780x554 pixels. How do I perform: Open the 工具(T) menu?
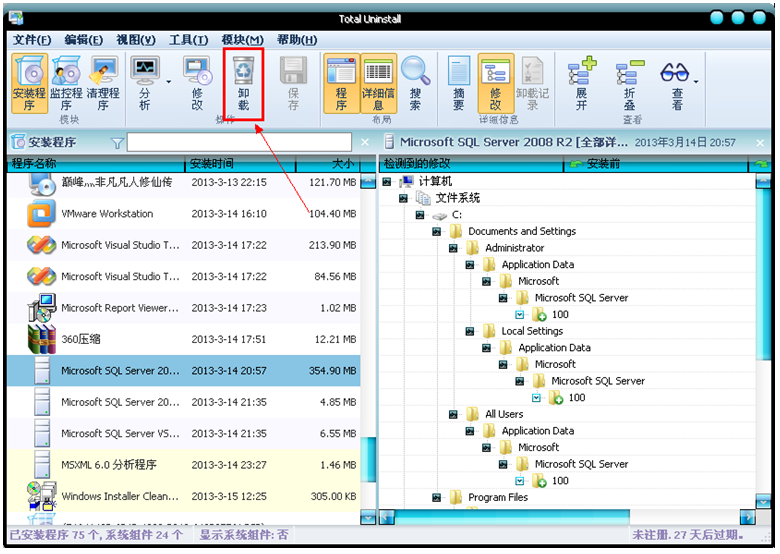click(x=189, y=40)
